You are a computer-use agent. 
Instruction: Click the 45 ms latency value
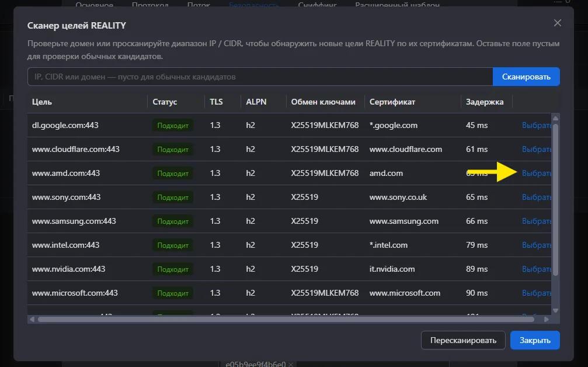pos(476,125)
